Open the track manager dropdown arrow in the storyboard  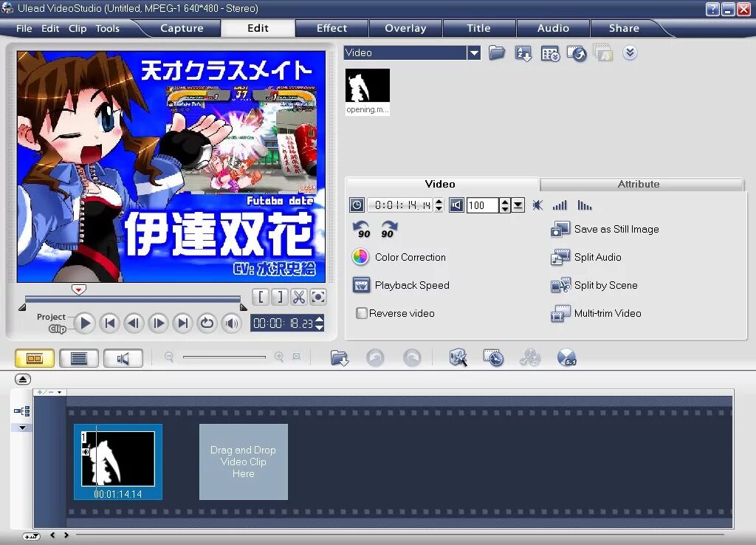[23, 428]
